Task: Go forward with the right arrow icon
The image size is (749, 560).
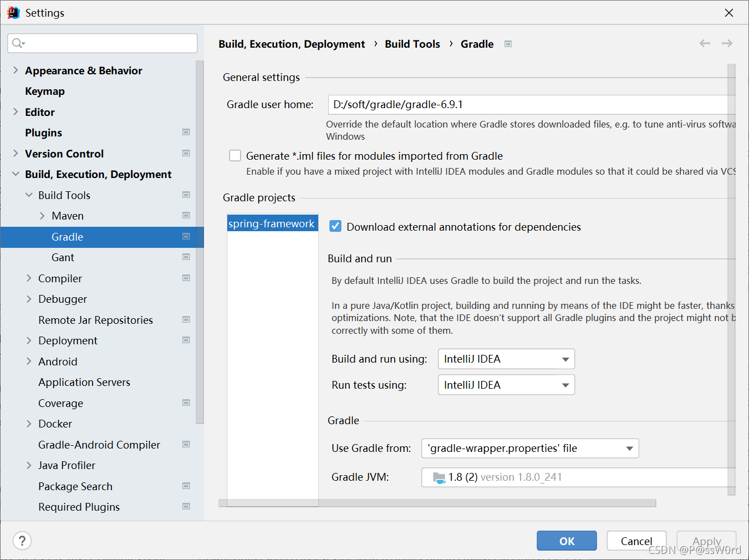Action: coord(727,43)
